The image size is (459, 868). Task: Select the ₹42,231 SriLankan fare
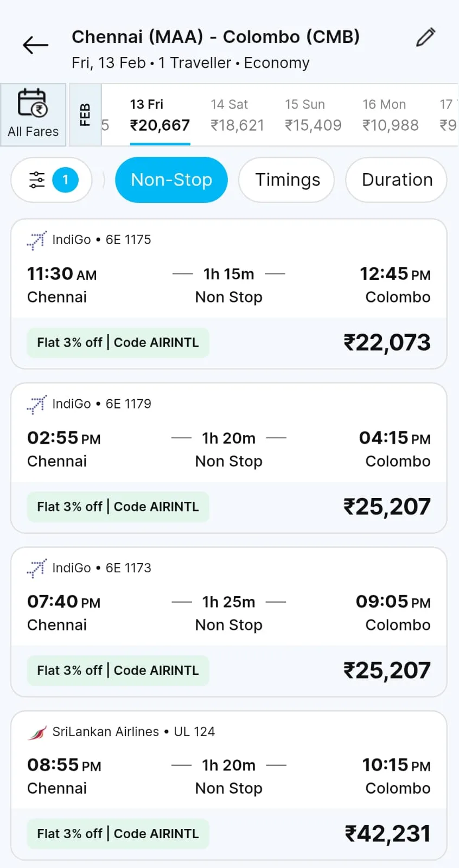(387, 834)
